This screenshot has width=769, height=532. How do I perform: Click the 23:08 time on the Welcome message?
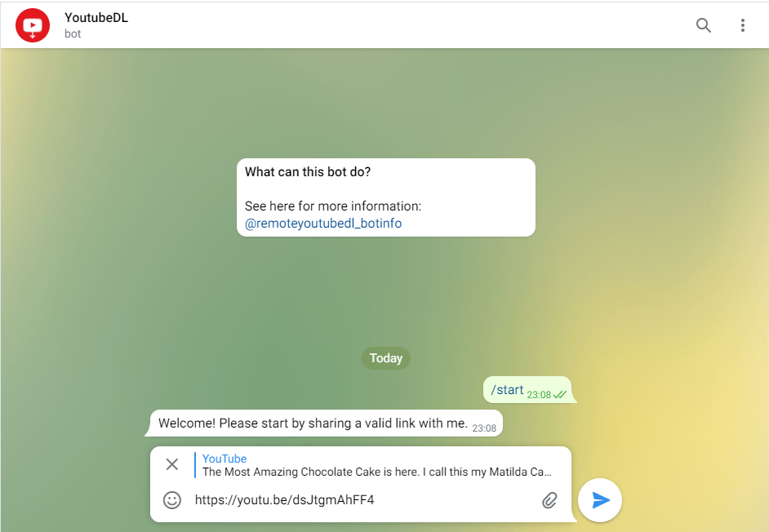[x=484, y=428]
